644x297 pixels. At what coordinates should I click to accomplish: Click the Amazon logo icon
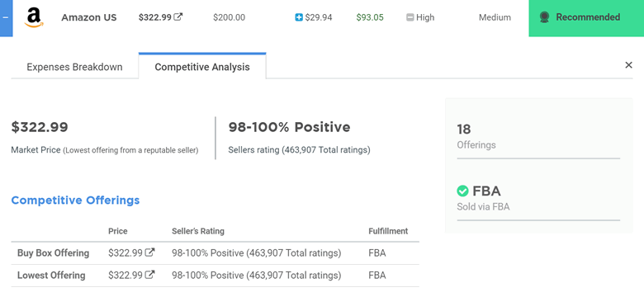pyautogui.click(x=34, y=17)
